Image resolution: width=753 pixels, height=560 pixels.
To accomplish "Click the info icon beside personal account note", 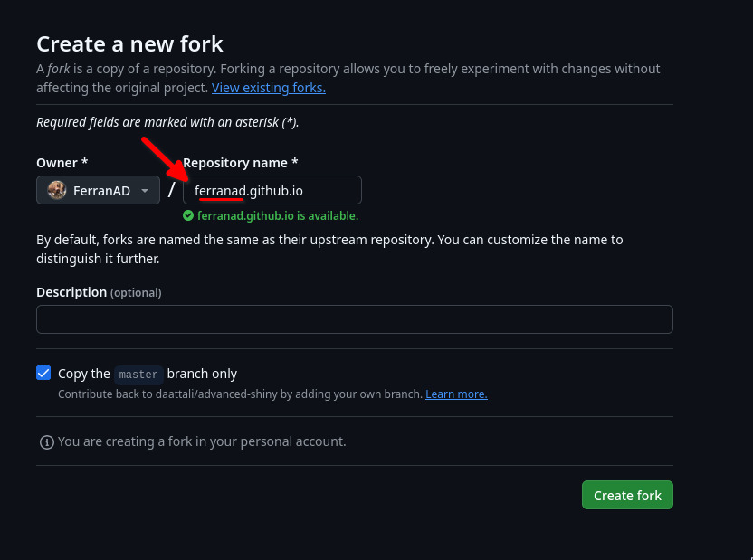I will (x=46, y=442).
